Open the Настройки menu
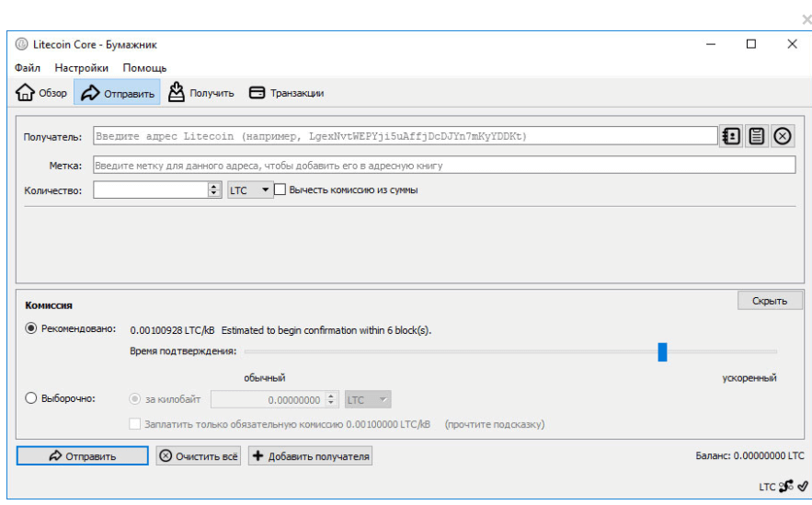Screen dimensions: 812x505 81,68
